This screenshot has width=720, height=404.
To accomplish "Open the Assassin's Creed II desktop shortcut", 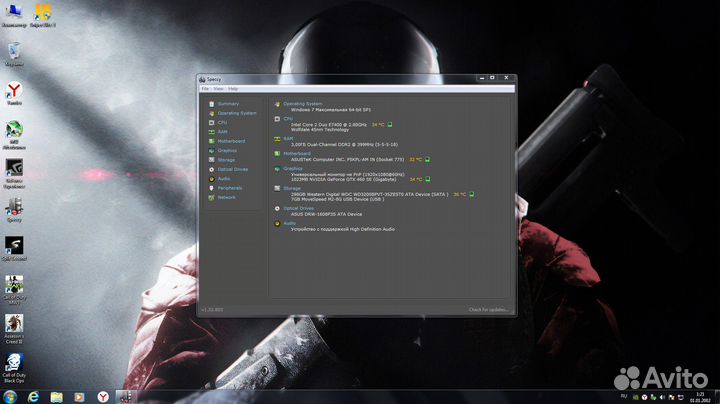I will point(14,329).
